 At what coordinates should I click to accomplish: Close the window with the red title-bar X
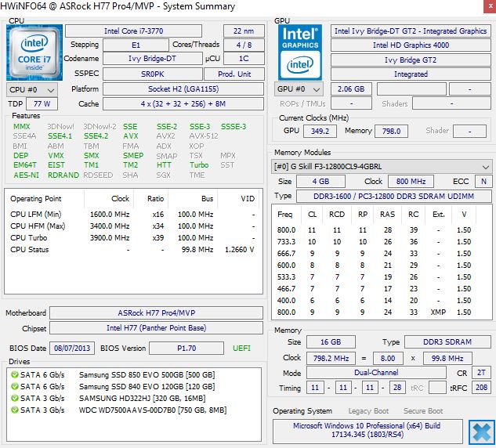point(490,6)
